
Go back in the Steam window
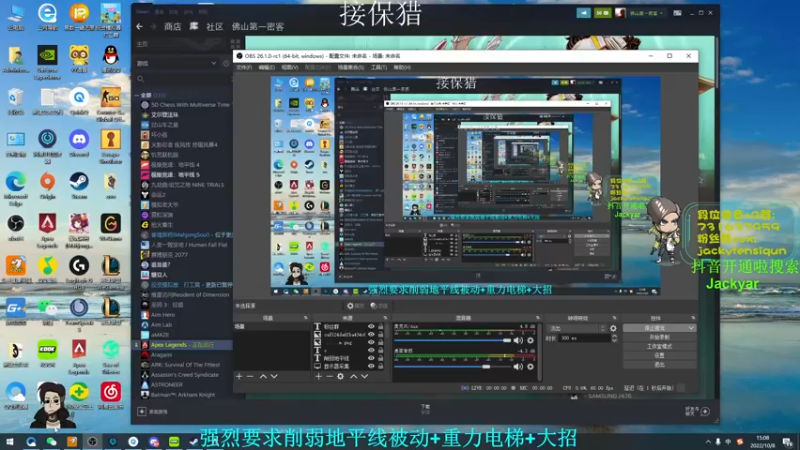pyautogui.click(x=140, y=27)
